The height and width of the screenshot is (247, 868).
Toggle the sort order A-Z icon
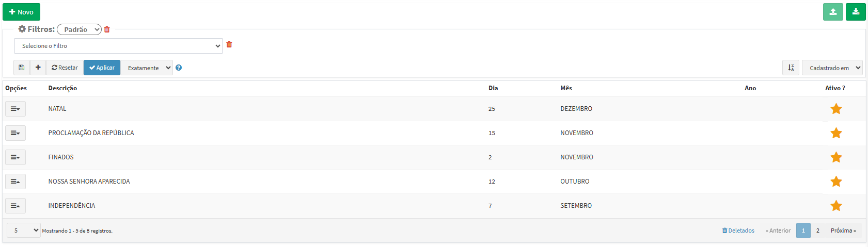click(x=791, y=68)
